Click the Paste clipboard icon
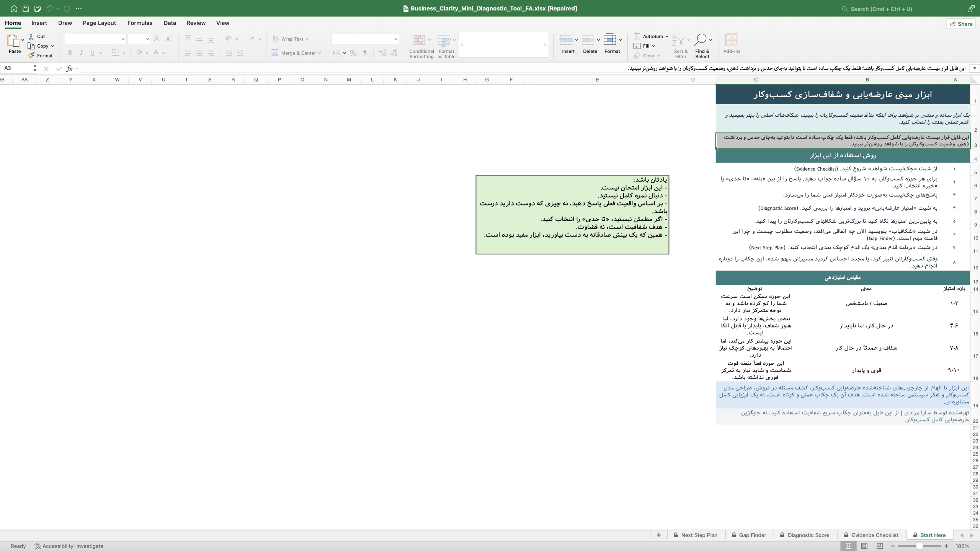 click(13, 40)
